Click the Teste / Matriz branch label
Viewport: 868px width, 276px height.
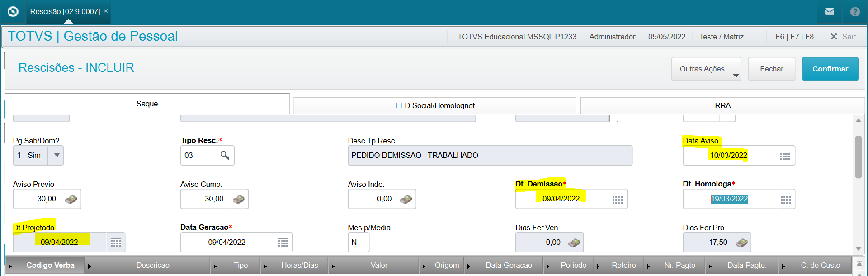click(x=721, y=37)
